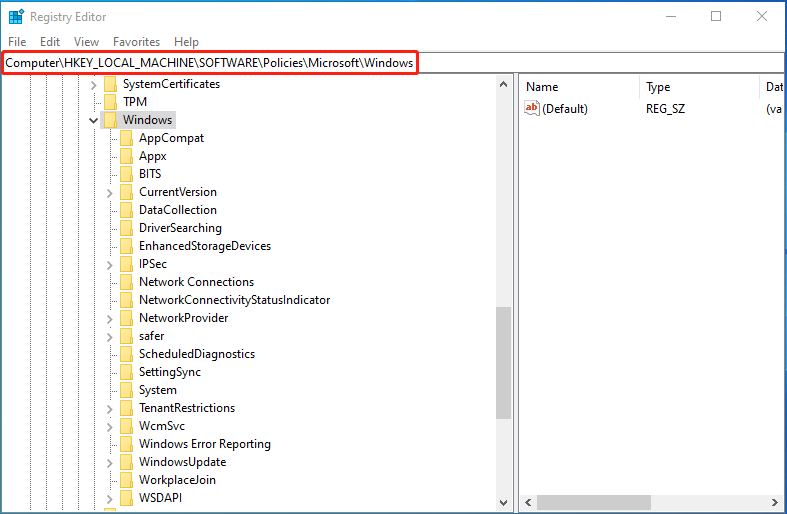Click the Registry Editor app icon in title bar

click(16, 17)
